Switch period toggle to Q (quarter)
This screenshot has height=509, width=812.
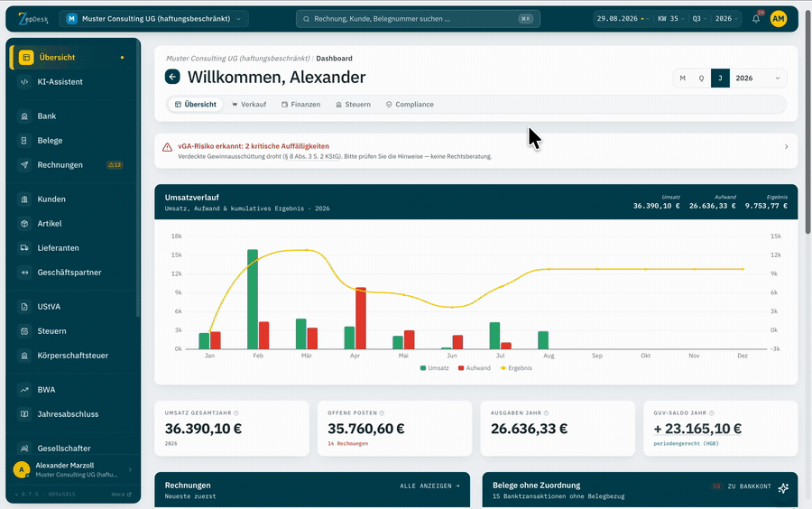click(701, 79)
